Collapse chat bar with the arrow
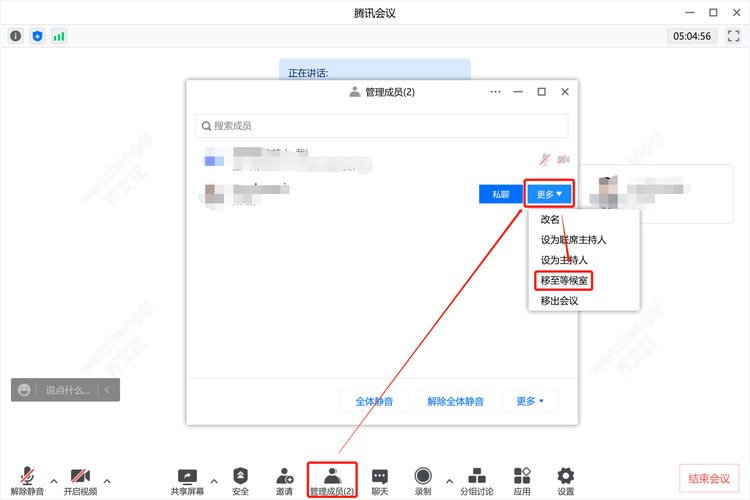Screen dimensions: 750x500 [107, 390]
